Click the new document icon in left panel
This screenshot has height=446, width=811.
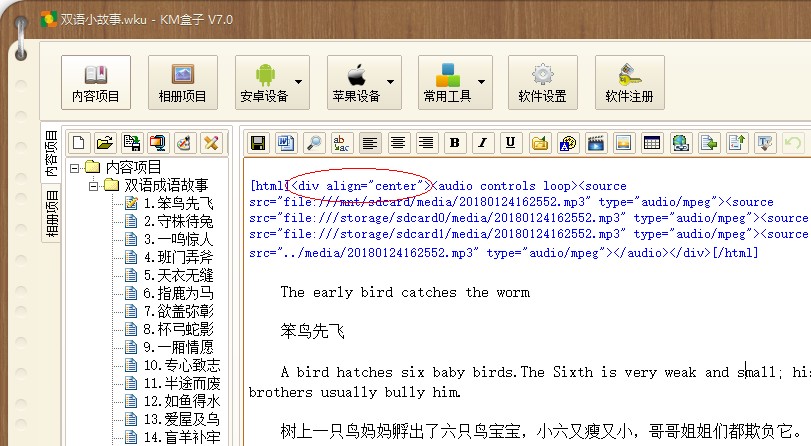[79, 143]
